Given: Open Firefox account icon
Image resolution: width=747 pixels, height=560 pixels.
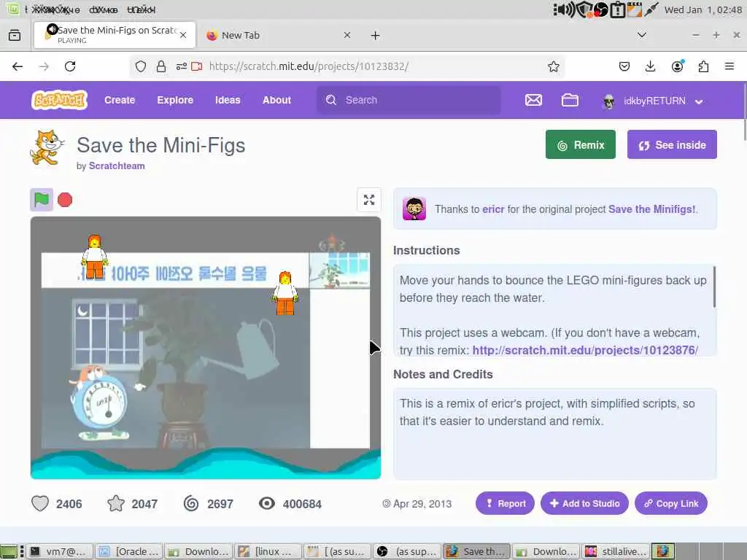Looking at the screenshot, I should tap(677, 66).
